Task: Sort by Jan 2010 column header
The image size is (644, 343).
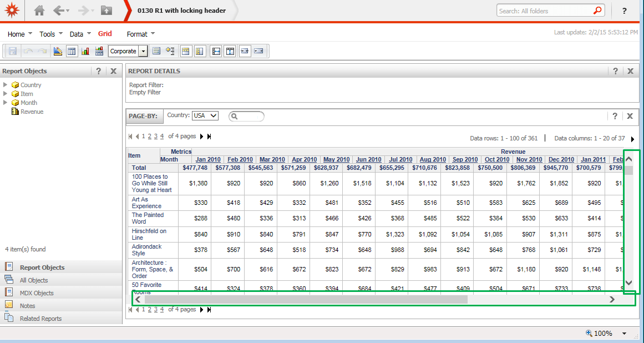Action: click(x=208, y=159)
